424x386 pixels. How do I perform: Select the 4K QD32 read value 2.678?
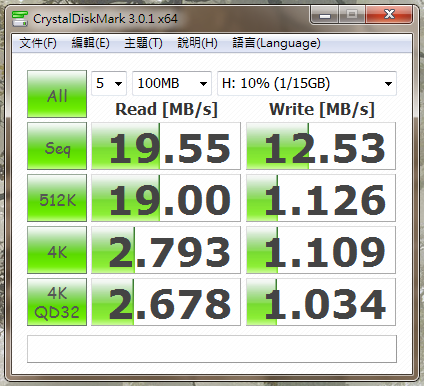click(x=166, y=302)
